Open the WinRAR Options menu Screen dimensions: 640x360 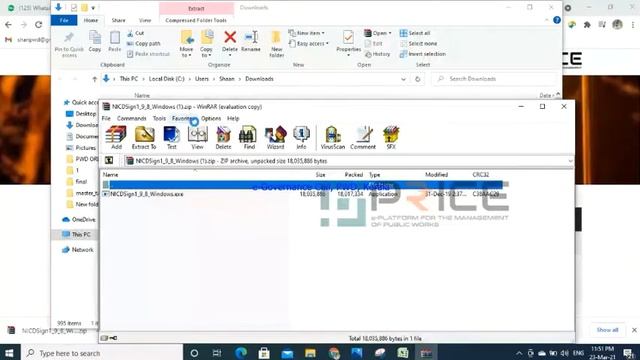pyautogui.click(x=211, y=118)
